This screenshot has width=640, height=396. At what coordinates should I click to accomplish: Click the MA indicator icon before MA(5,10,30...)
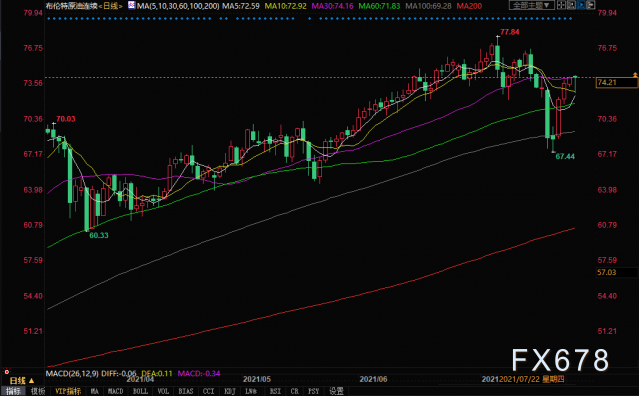pos(131,5)
